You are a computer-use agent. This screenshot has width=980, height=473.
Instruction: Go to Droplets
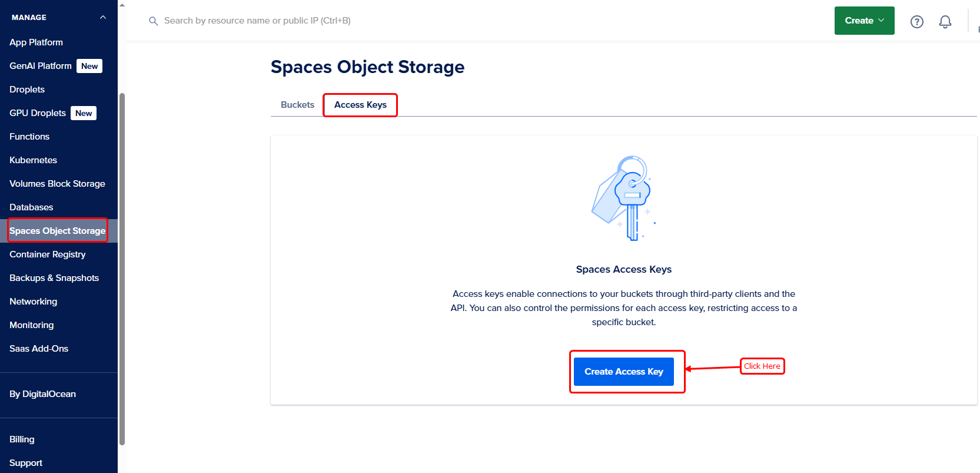click(27, 90)
